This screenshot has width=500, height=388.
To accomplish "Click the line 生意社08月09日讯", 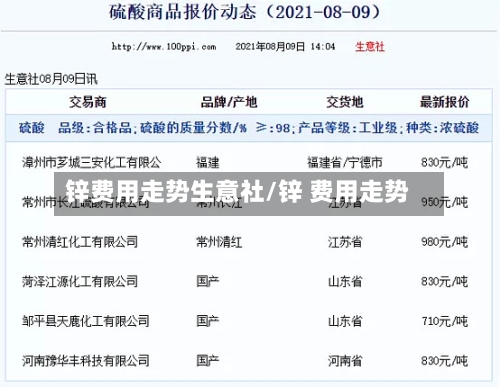I will 51,79.
